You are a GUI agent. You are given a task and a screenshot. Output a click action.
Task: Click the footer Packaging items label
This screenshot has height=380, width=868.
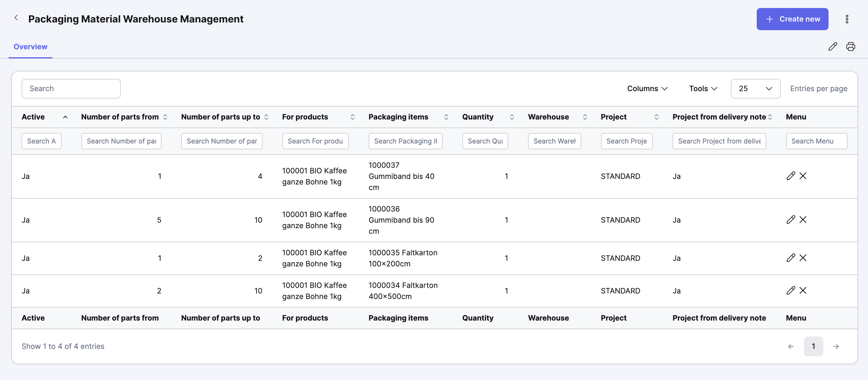(398, 318)
